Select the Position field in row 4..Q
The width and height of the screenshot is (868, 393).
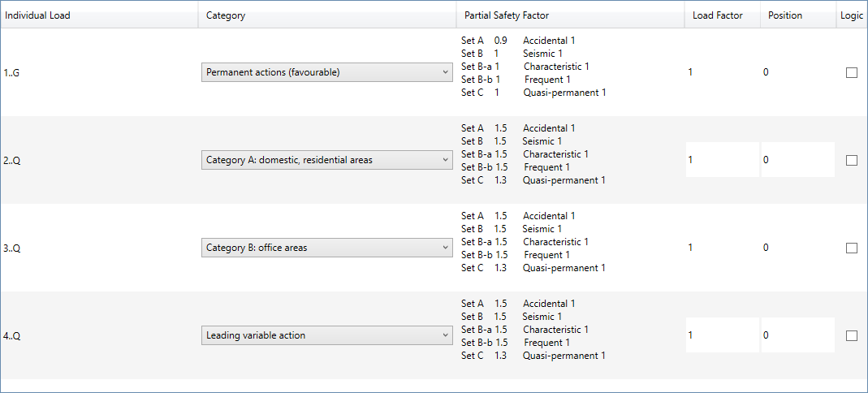pyautogui.click(x=797, y=335)
